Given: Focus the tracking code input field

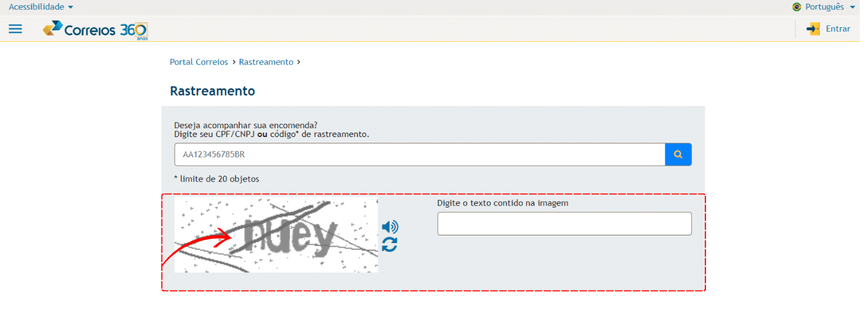Looking at the screenshot, I should point(419,154).
